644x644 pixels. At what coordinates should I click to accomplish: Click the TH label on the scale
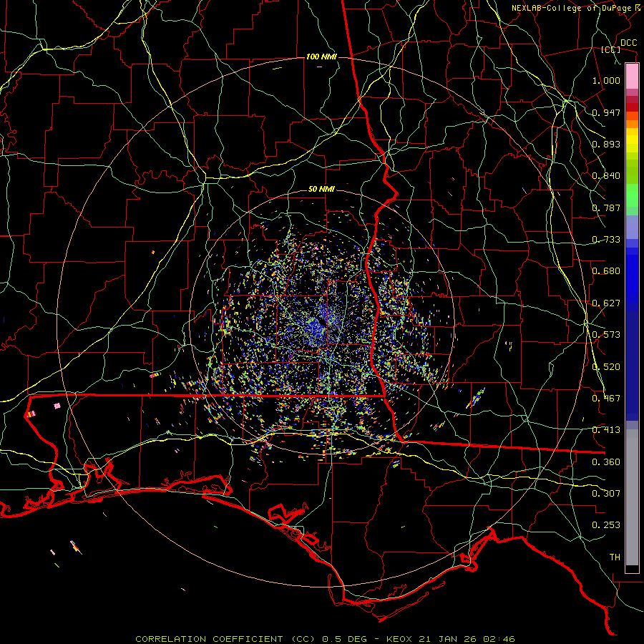[615, 557]
